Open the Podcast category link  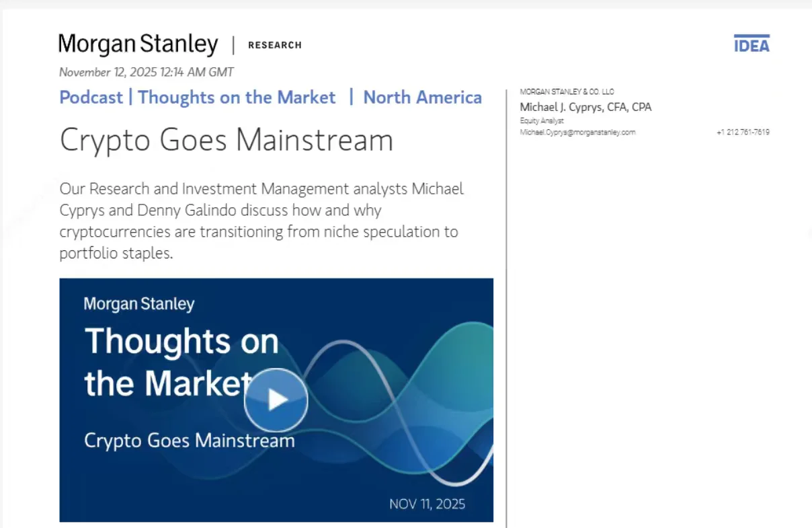91,98
